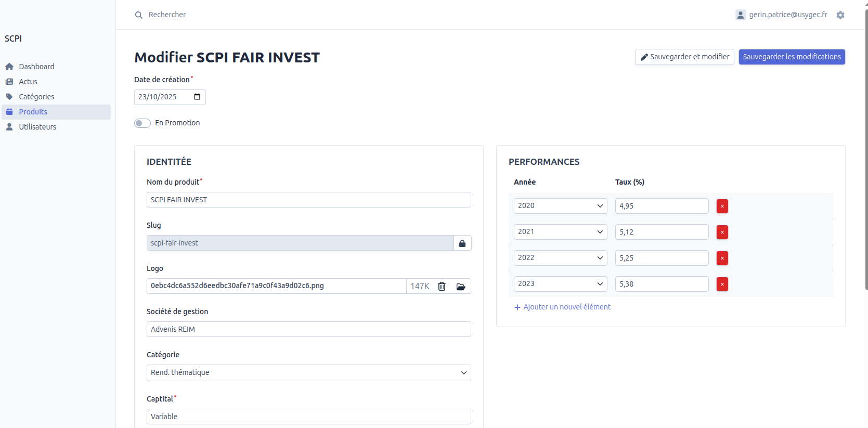Viewport: 868px width, 428px height.
Task: Open file browser with folder icon
Action: pos(461,287)
